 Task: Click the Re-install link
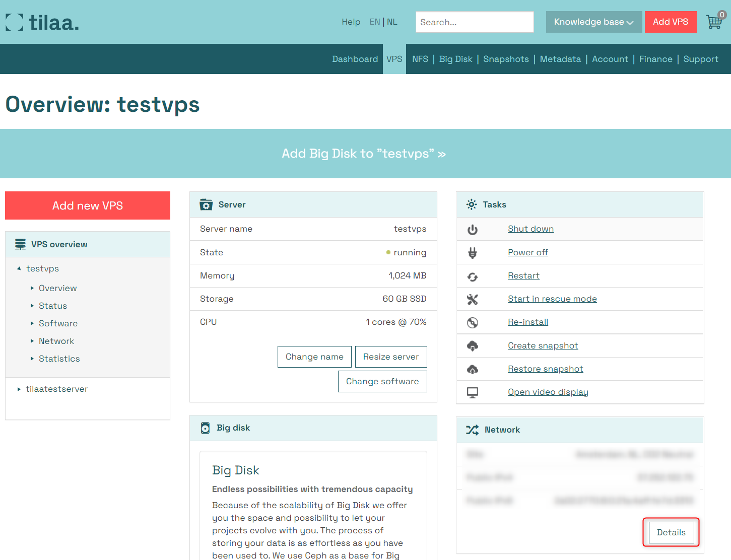click(x=528, y=322)
